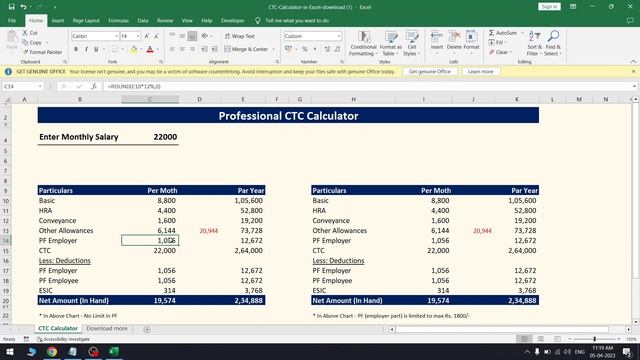Open the font size dropdown
The width and height of the screenshot is (640, 360).
(x=138, y=36)
